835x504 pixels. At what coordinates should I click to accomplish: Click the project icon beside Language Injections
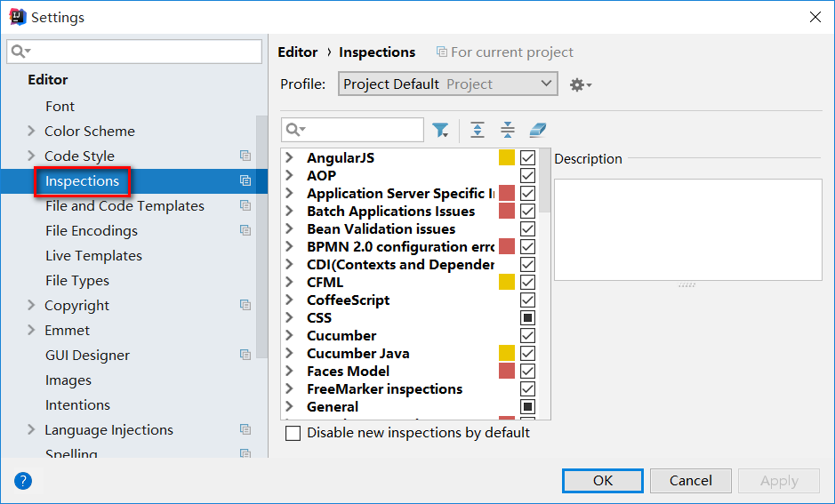tap(245, 429)
